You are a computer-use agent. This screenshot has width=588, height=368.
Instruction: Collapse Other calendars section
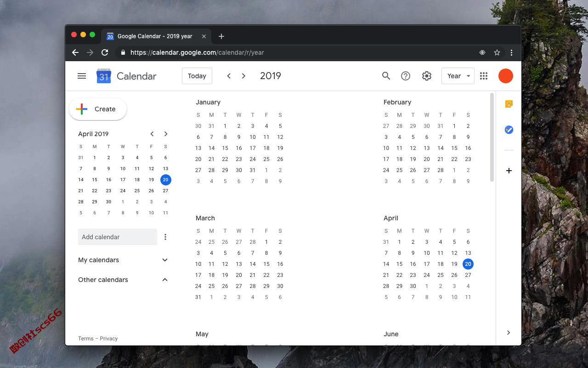click(x=165, y=280)
